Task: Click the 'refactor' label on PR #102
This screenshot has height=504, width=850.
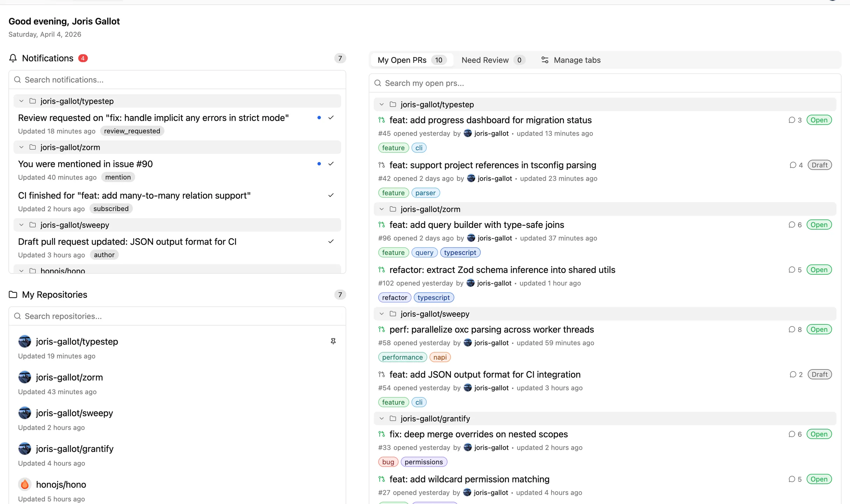Action: 395,298
